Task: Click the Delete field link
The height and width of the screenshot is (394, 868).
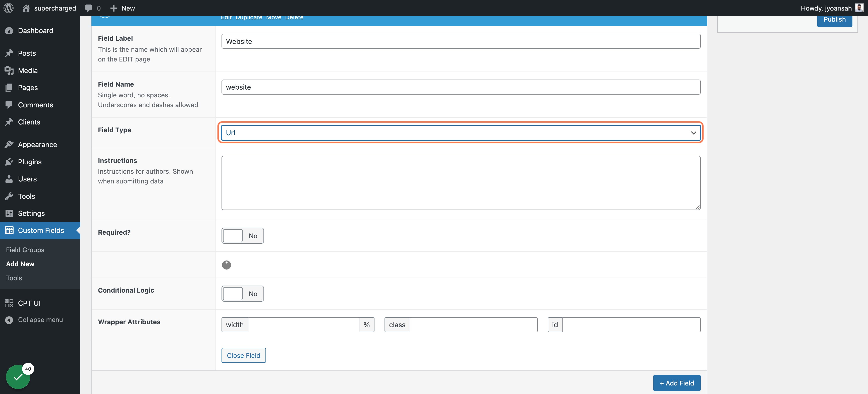Action: click(294, 18)
